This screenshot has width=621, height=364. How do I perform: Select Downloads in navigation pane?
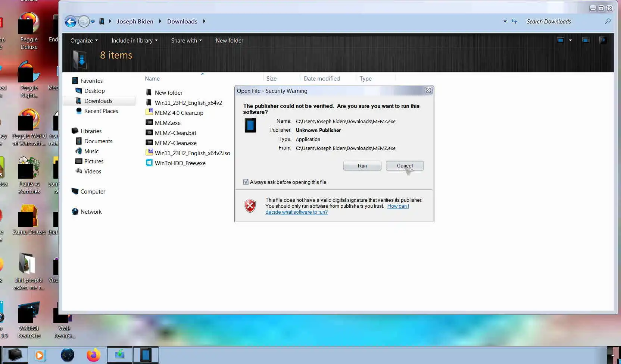[98, 101]
